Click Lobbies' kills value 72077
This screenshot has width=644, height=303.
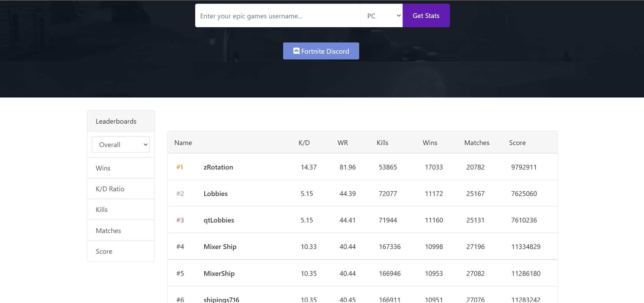[x=388, y=194]
